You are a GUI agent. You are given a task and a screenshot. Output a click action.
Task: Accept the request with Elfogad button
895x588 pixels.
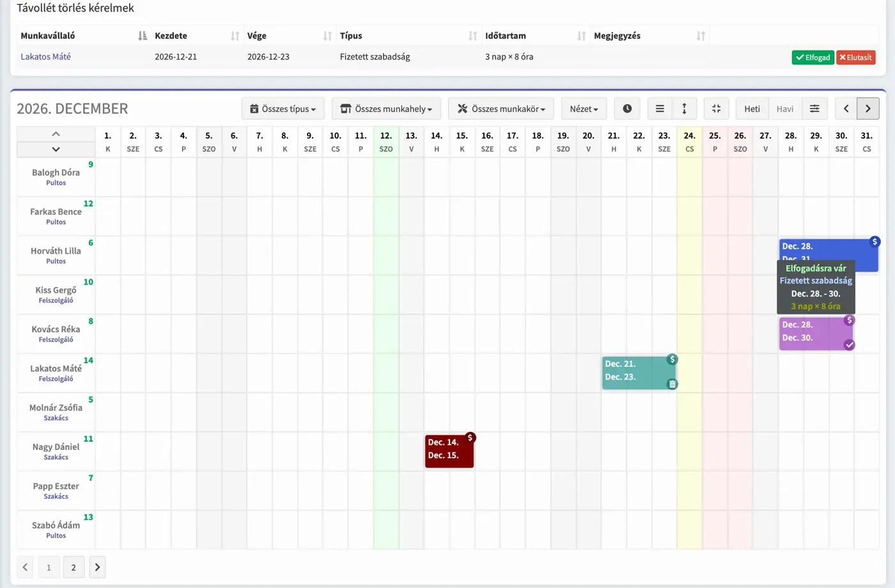point(813,58)
